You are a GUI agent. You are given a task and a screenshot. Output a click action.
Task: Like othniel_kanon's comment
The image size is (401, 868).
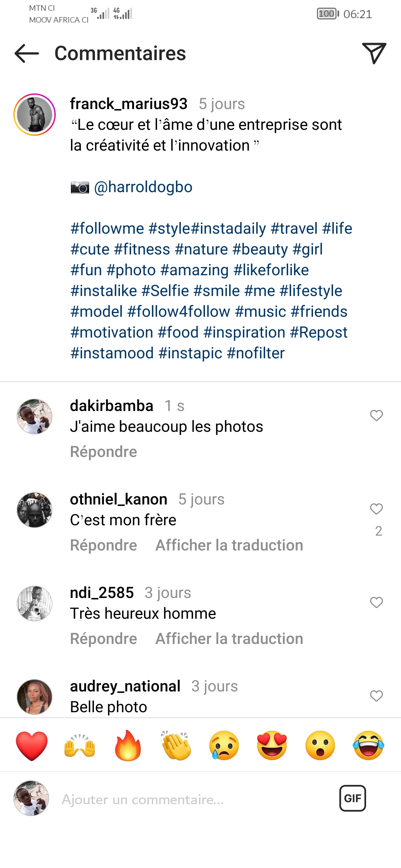pyautogui.click(x=376, y=509)
